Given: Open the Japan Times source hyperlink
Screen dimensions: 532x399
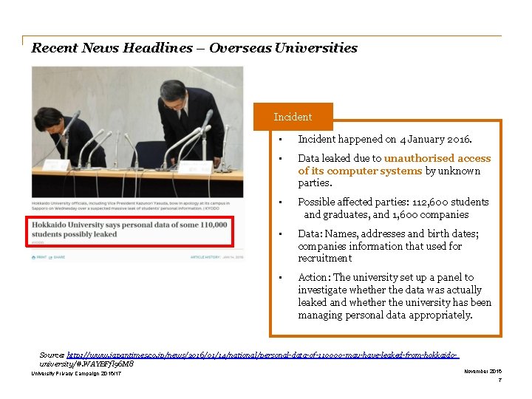Looking at the screenshot, I should click(262, 355).
